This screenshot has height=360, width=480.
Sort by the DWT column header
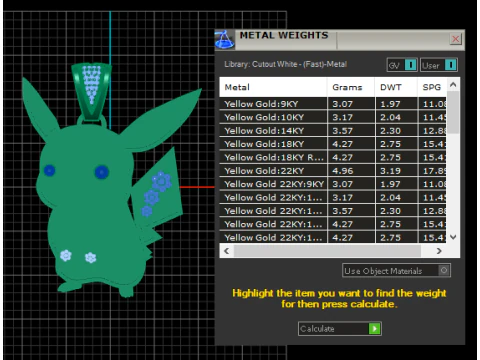click(x=396, y=87)
